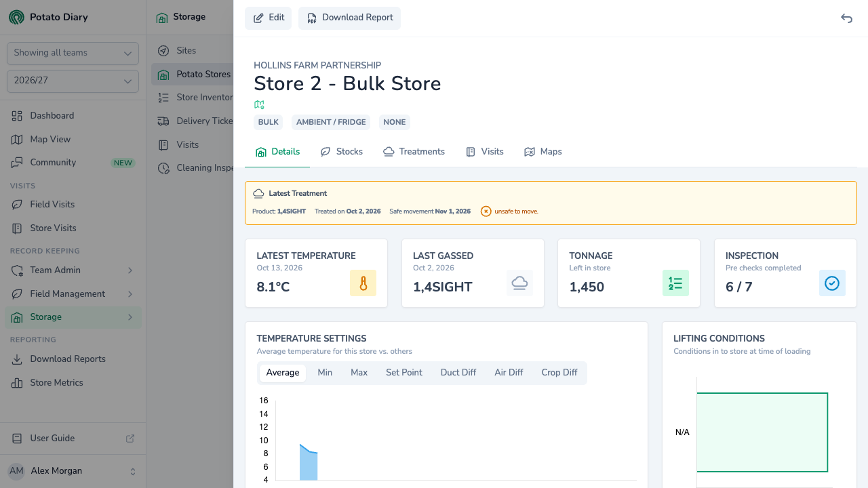Screen dimensions: 868x488
Task: Click the Safe movement Nov 1, 2026 text
Action: pyautogui.click(x=430, y=211)
